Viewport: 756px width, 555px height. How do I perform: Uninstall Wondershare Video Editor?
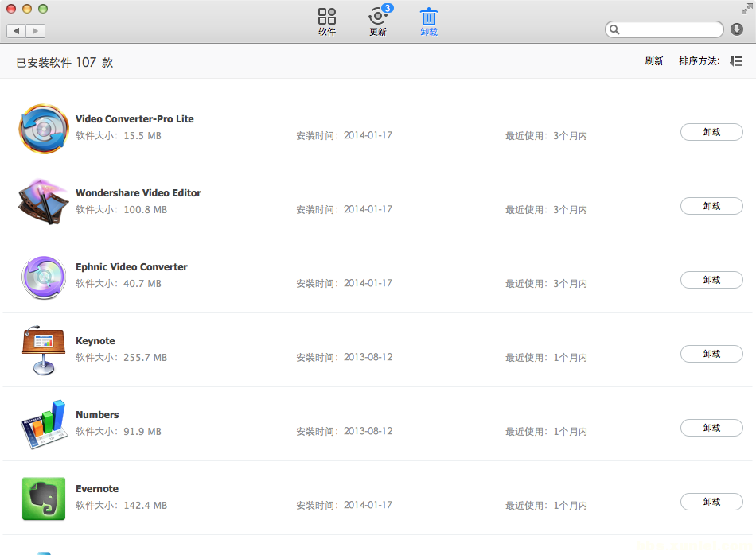(711, 206)
